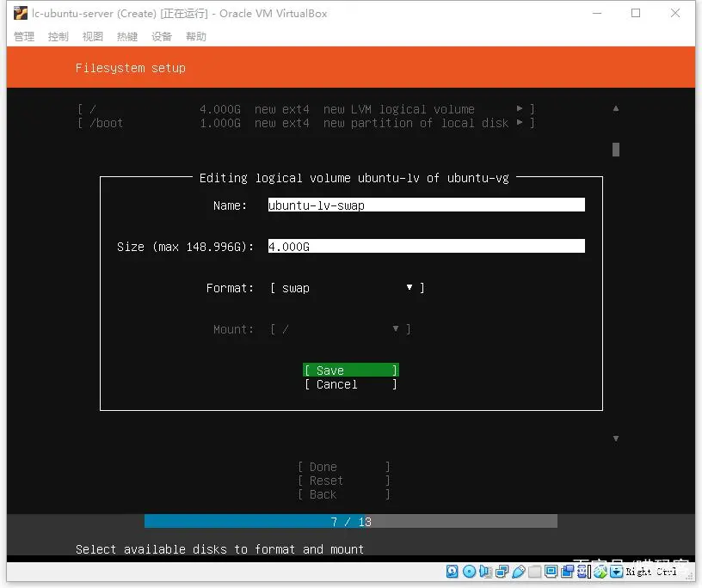Expand the Format swap dropdown
Viewport: 702px width, 588px height.
[x=347, y=288]
